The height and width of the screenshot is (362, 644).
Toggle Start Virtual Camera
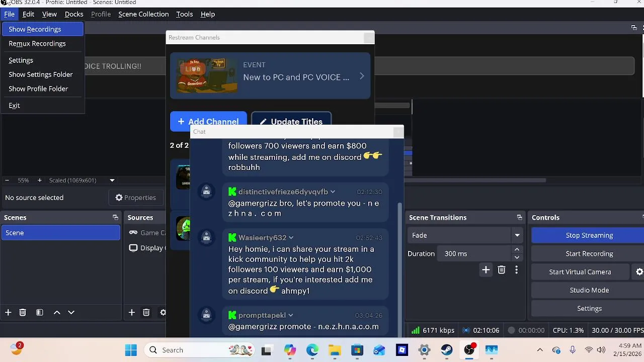pyautogui.click(x=580, y=272)
